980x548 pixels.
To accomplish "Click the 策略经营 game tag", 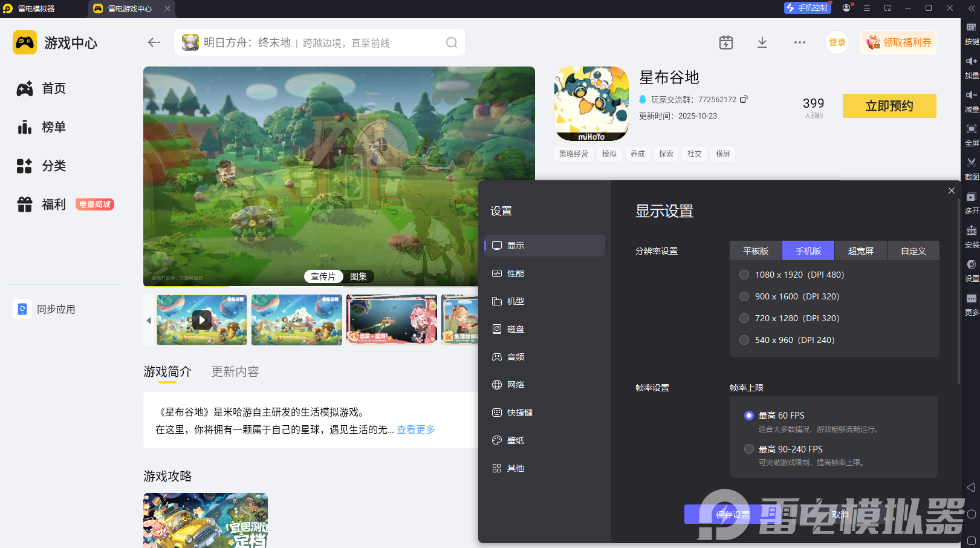I will (574, 154).
